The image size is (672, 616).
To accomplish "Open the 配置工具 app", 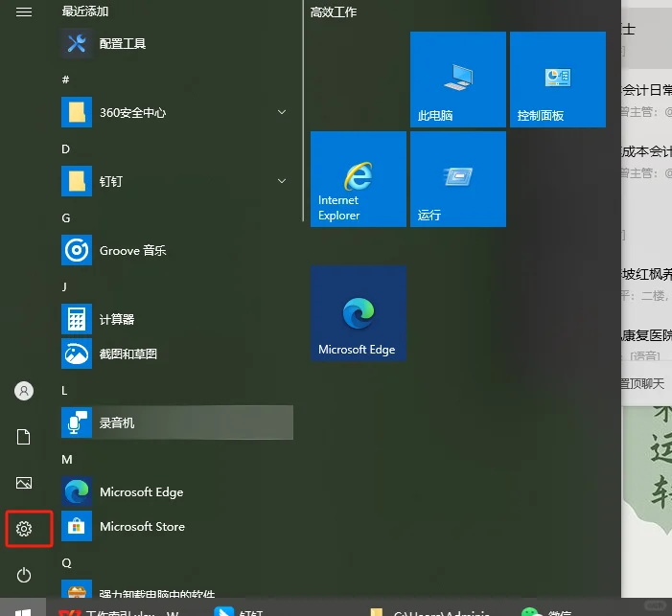I will [177, 43].
